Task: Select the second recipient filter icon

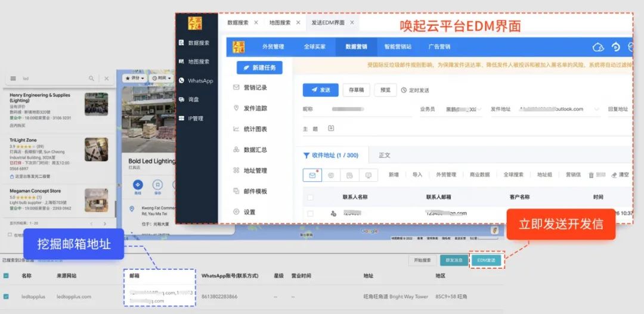Action: pos(331,175)
